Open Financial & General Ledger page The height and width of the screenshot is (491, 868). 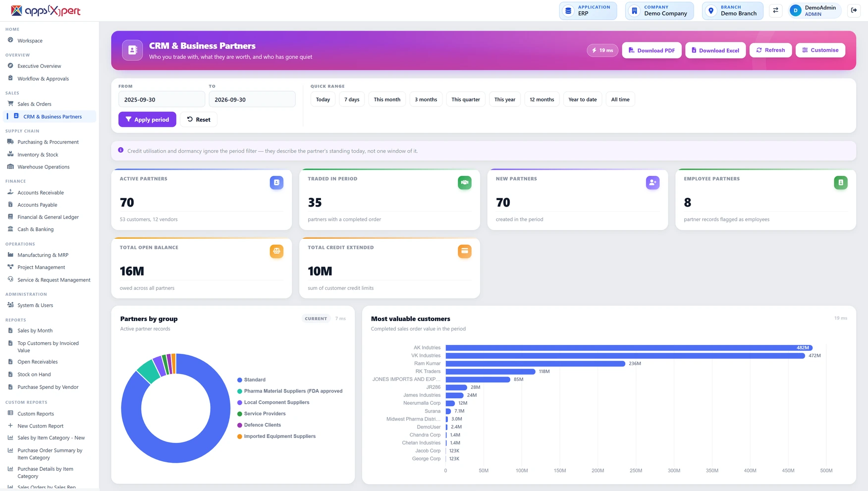click(48, 217)
